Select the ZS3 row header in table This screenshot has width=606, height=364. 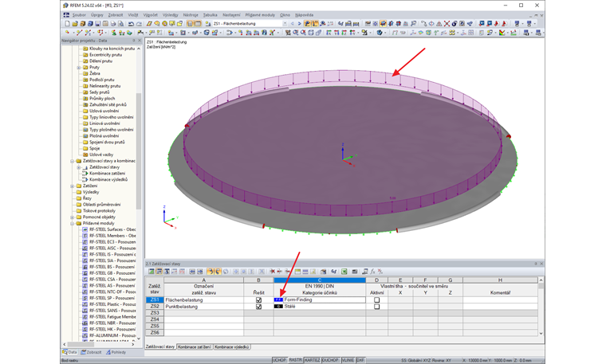coord(155,313)
